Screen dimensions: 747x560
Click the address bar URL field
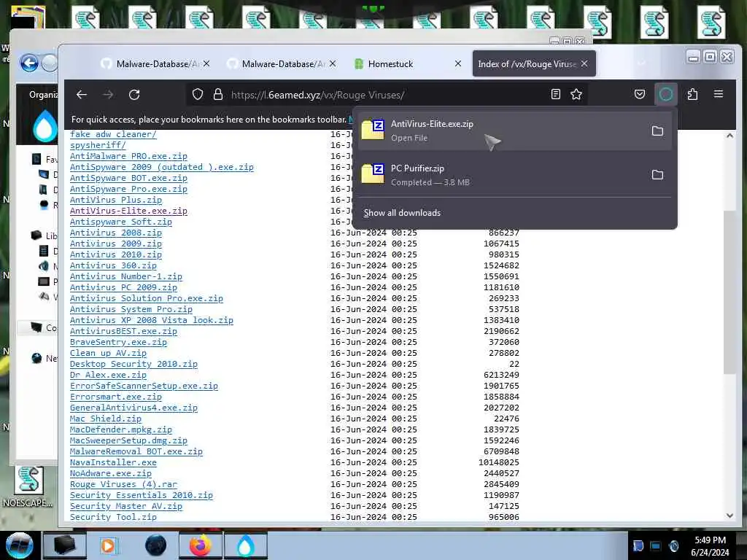click(386, 95)
